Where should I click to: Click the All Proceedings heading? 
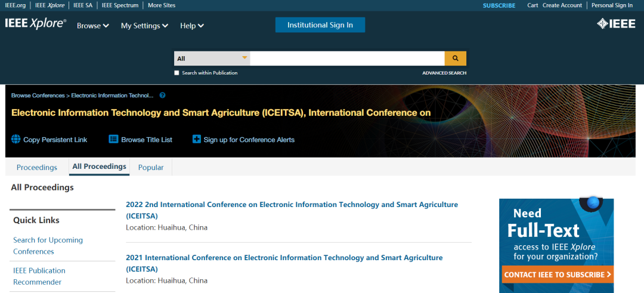tap(42, 187)
